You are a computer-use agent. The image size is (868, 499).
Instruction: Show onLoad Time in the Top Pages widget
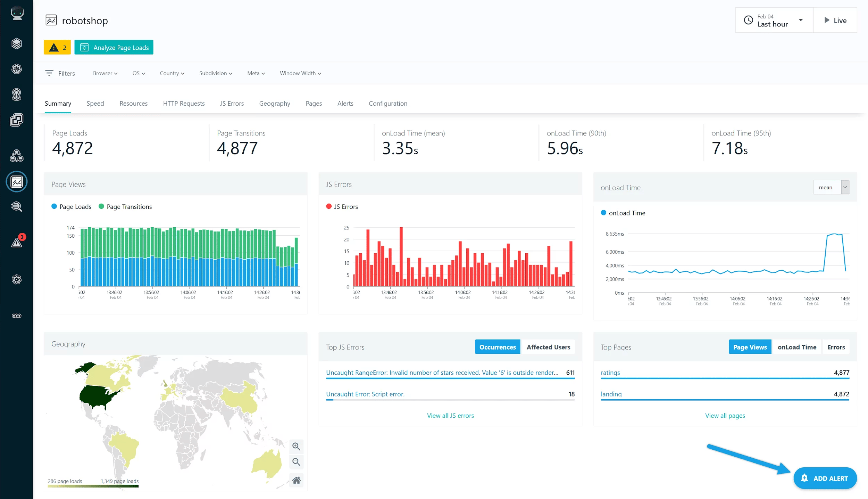(797, 347)
